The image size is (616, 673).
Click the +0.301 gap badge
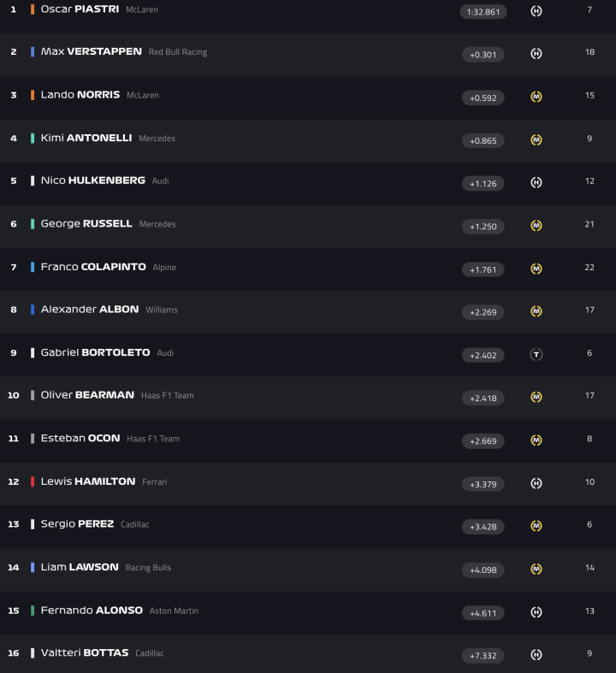pyautogui.click(x=483, y=55)
